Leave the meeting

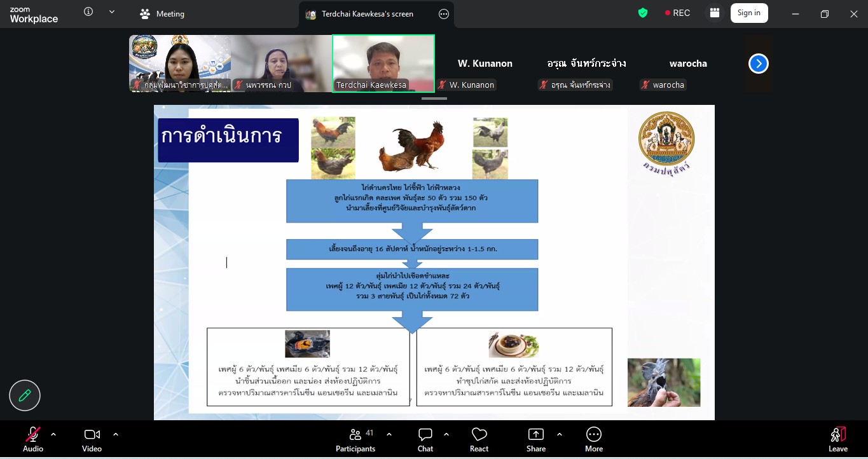tap(837, 439)
